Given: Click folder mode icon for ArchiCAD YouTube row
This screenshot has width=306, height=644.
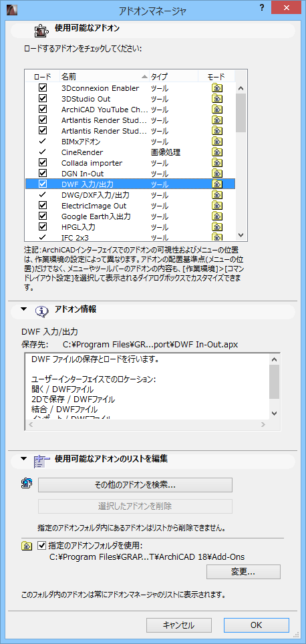Looking at the screenshot, I should pyautogui.click(x=217, y=110).
